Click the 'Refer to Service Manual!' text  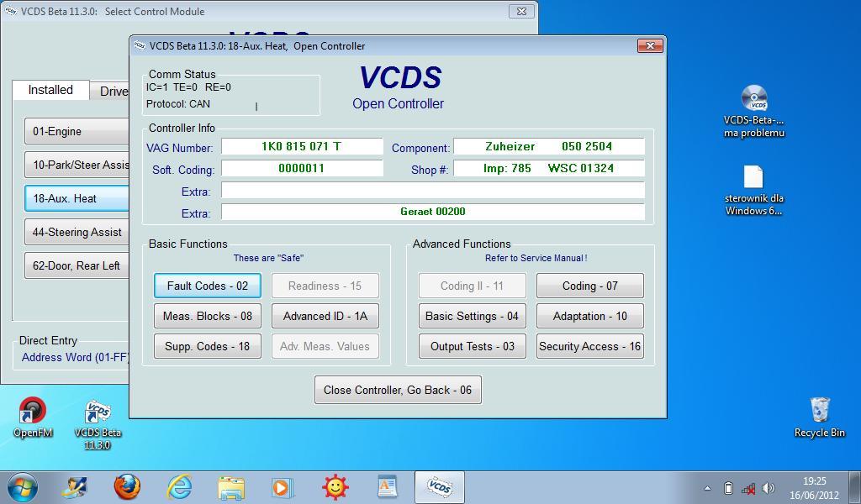coord(536,258)
